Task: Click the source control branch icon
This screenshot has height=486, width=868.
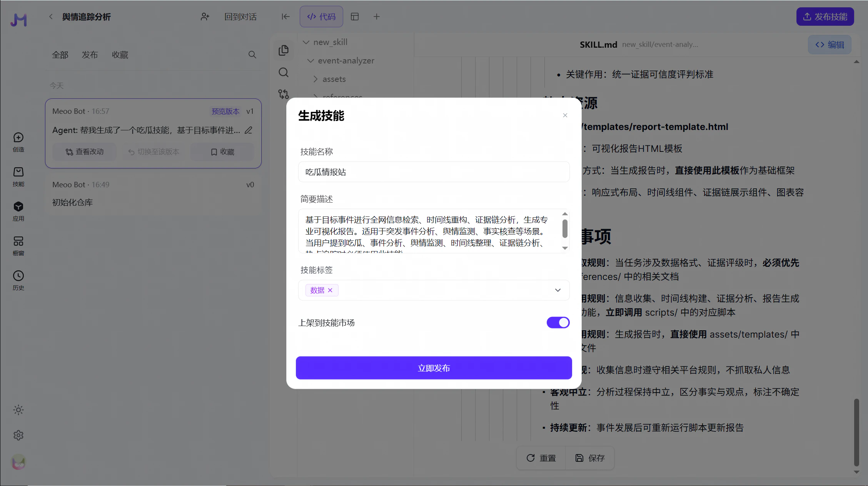Action: point(284,94)
